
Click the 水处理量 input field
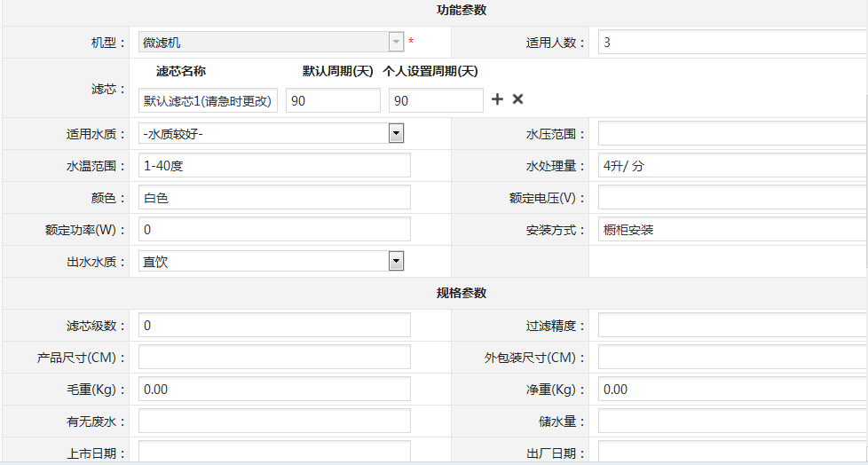point(731,165)
